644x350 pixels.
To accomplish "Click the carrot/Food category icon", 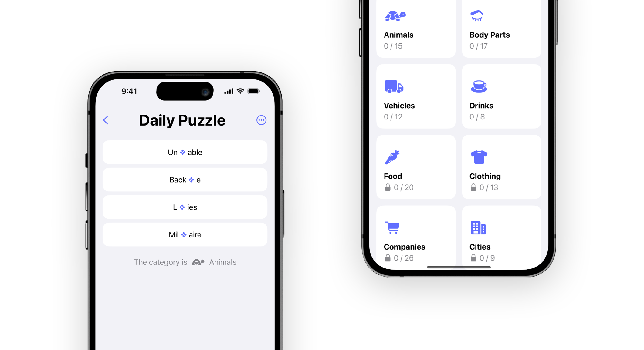I will click(392, 157).
